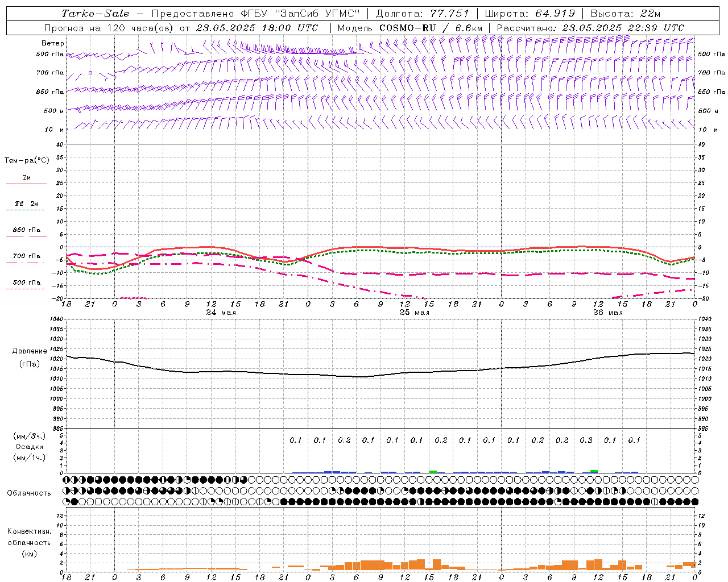This screenshot has width=728, height=582.
Task: Click the "700 гПа" temperature legend entry
Action: 27,256
